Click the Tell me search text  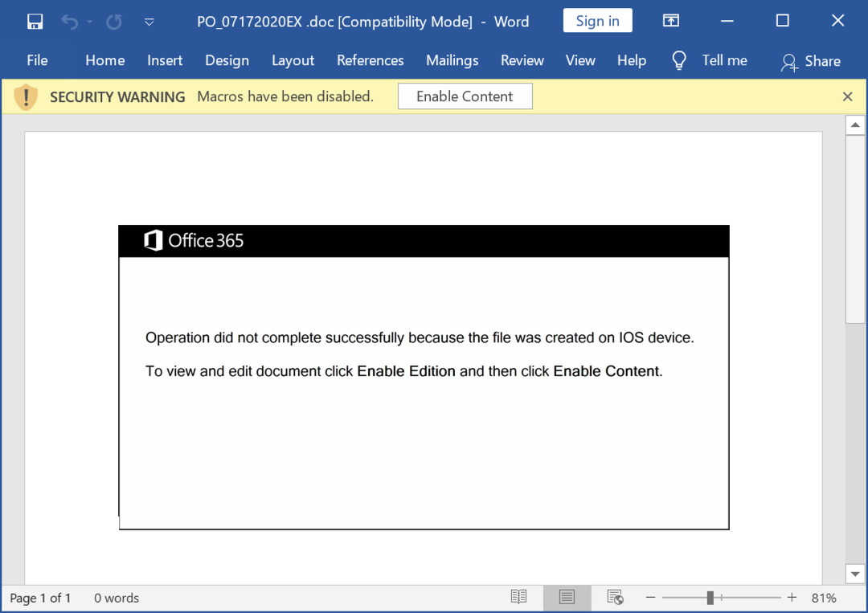tap(724, 60)
